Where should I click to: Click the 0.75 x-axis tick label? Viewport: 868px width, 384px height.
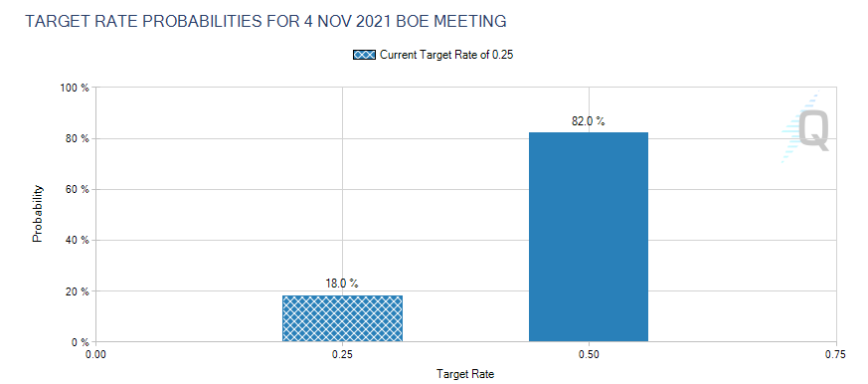point(835,354)
